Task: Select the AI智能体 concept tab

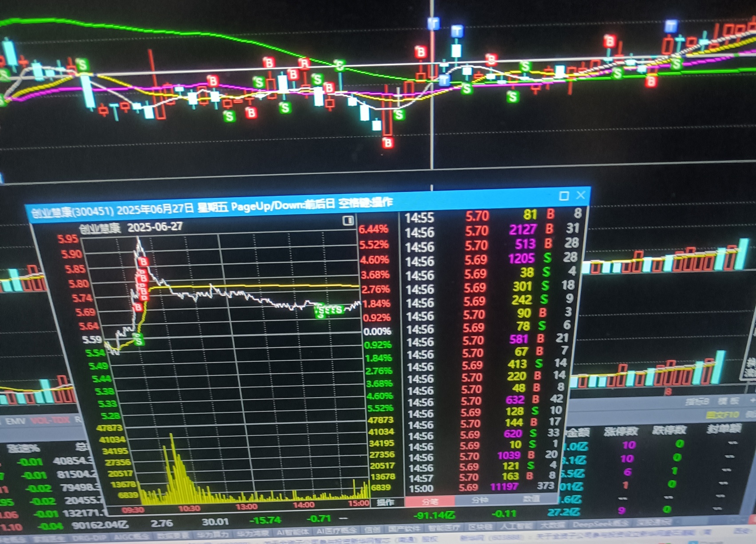Action: 292,532
